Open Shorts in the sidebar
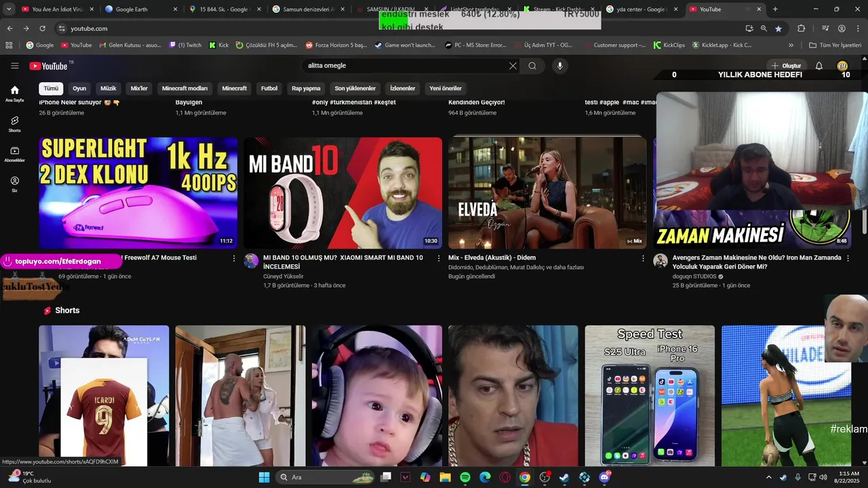The width and height of the screenshot is (868, 488). tap(15, 124)
